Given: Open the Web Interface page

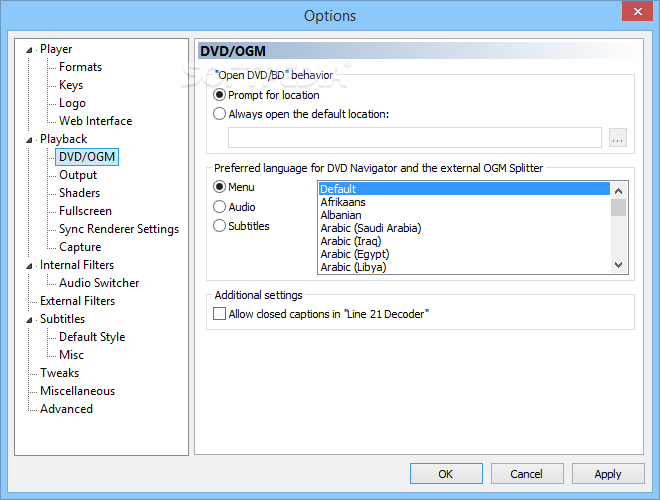Looking at the screenshot, I should coord(96,121).
